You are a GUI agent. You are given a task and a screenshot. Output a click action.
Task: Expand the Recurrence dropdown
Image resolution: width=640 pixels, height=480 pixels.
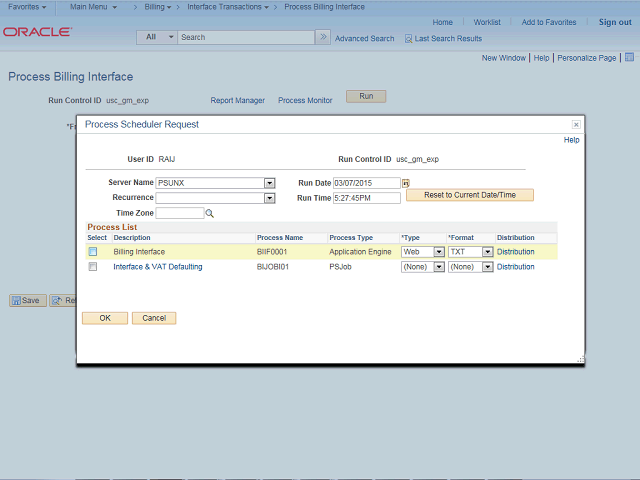point(269,198)
